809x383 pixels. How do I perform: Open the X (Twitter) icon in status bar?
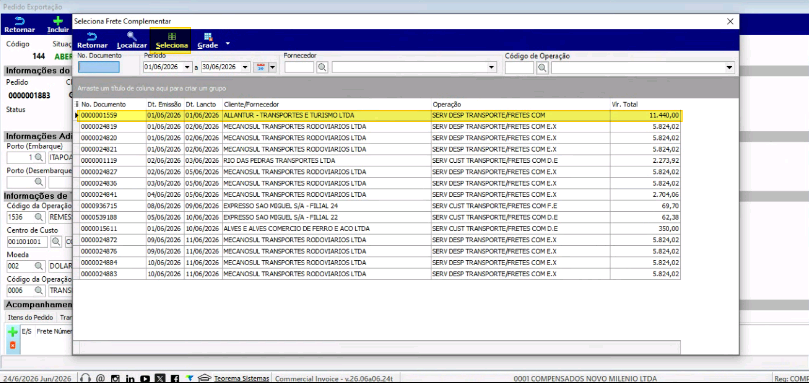pos(160,378)
